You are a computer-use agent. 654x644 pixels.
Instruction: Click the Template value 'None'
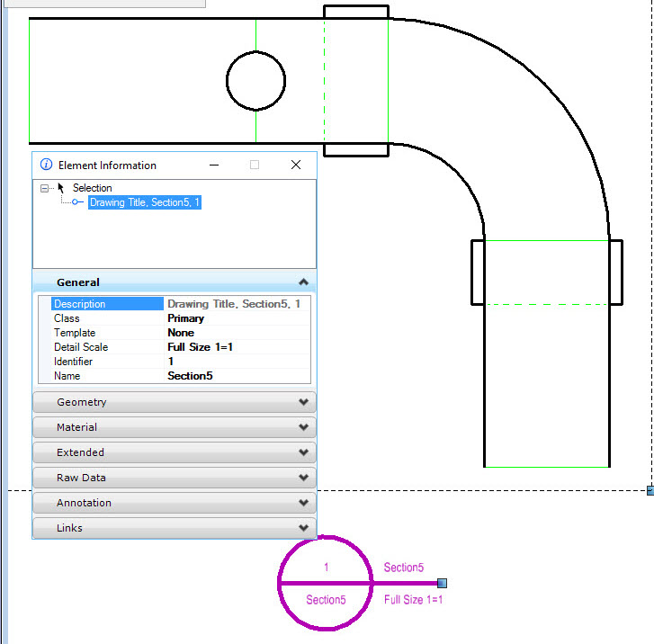pos(181,333)
